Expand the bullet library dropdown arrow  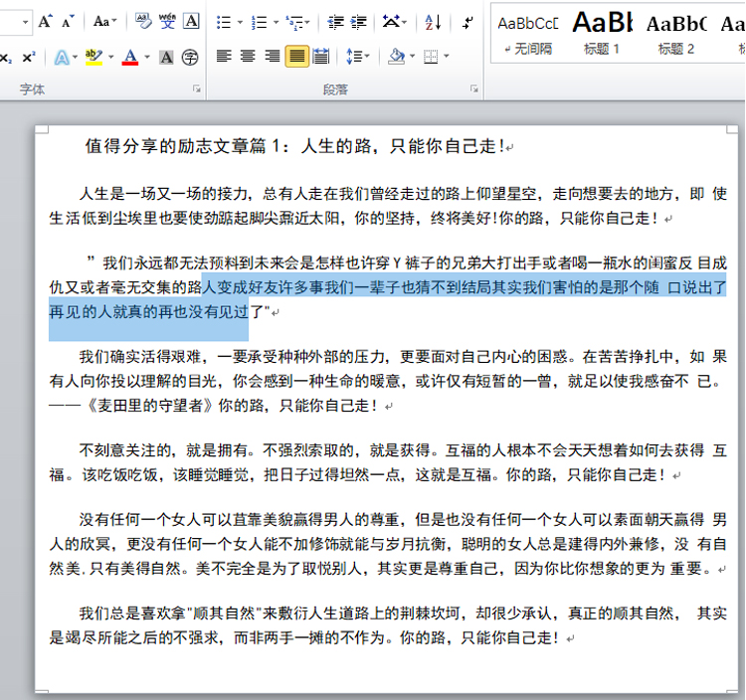[240, 22]
